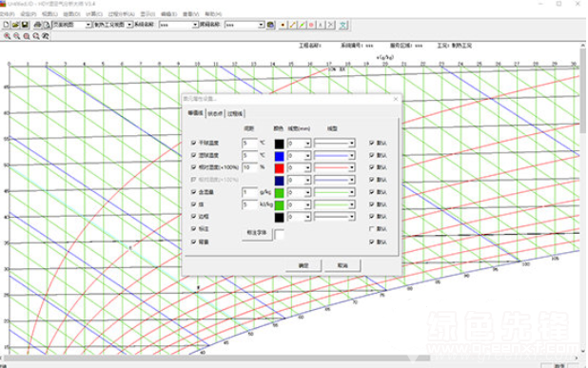
Task: Click the 确定 button
Action: point(304,265)
